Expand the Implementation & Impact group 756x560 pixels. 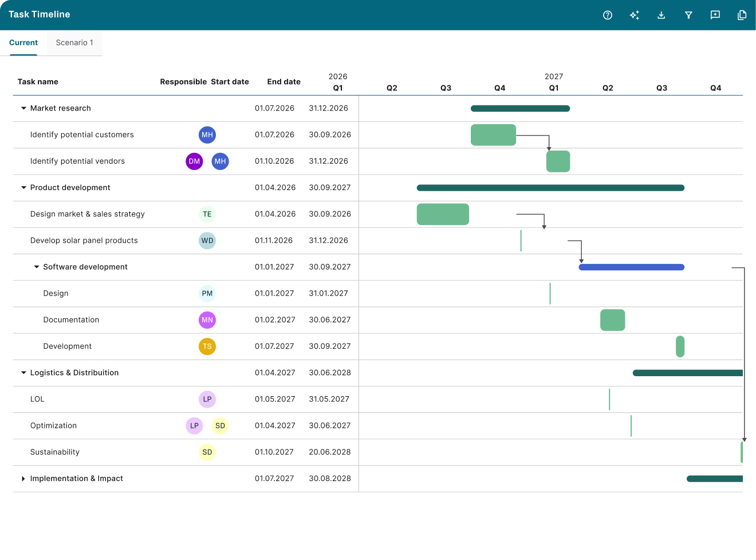[x=23, y=479]
